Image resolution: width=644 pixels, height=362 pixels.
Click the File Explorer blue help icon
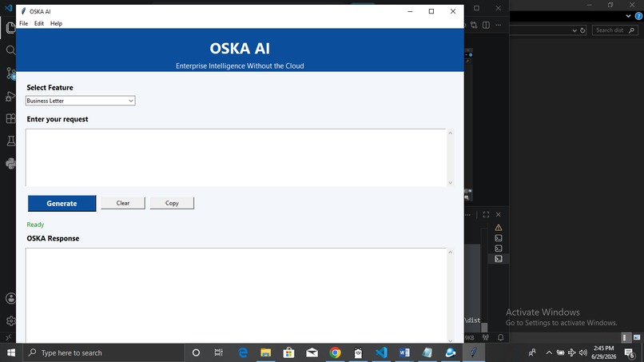(638, 16)
